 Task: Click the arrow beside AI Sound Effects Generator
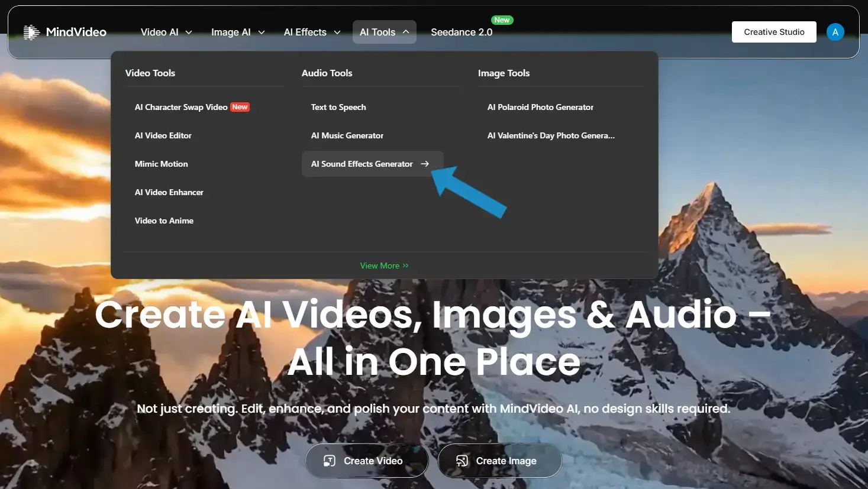click(x=425, y=164)
